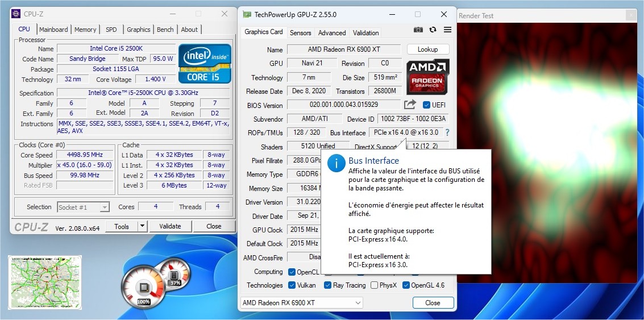Screen dimensions: 644x320
Task: Click the Close button in GPU-Z
Action: click(433, 303)
